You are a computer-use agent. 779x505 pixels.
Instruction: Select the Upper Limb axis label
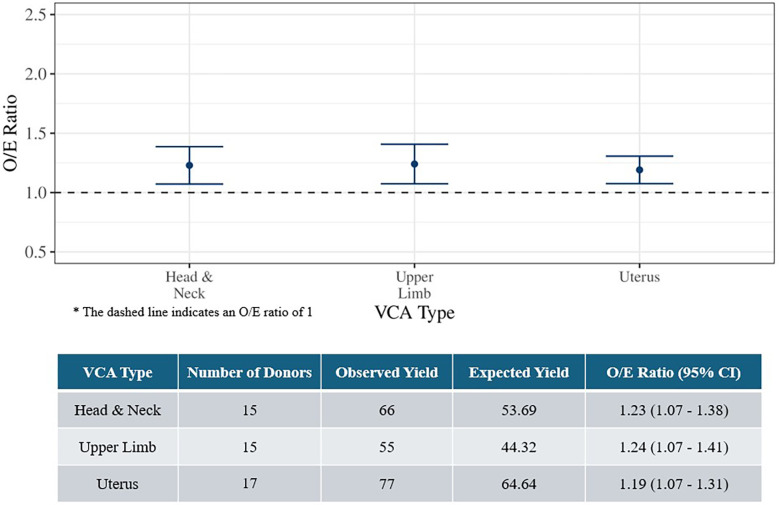(x=414, y=285)
